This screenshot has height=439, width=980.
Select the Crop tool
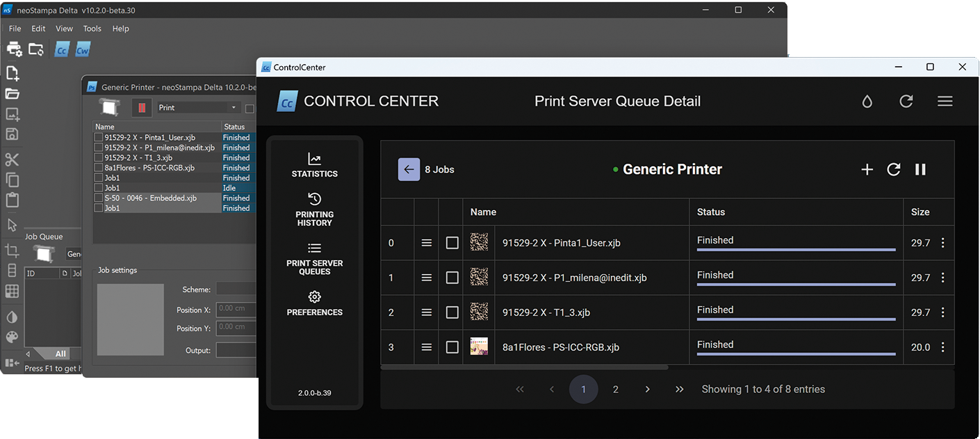(x=12, y=250)
